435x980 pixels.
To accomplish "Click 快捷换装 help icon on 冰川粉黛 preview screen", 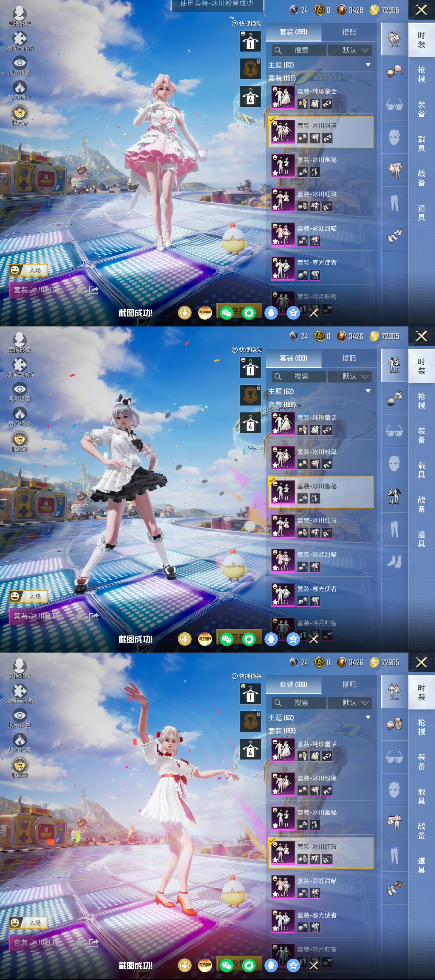I will click(x=234, y=24).
